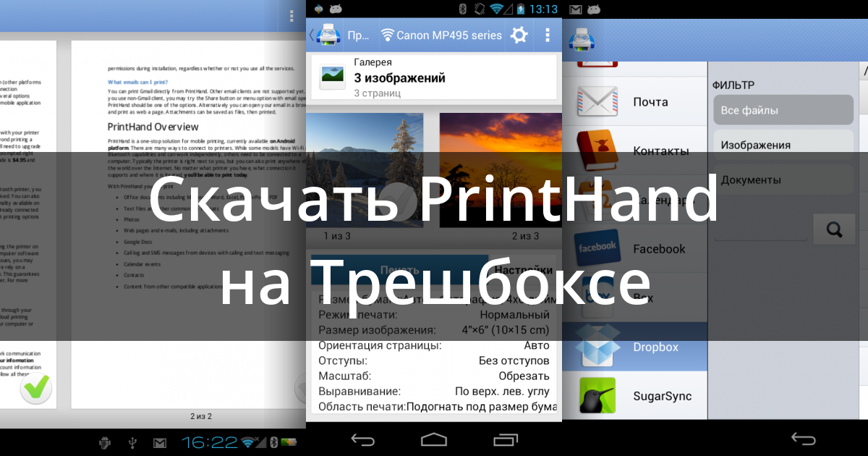Open settings gear in PrintHand app bar
Screen dimensions: 868x456
pyautogui.click(x=519, y=35)
